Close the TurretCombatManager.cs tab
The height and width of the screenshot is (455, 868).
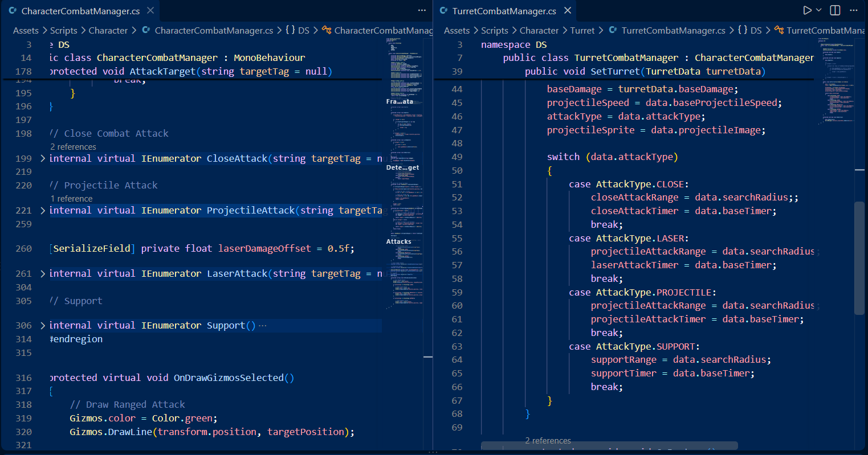[x=568, y=11]
